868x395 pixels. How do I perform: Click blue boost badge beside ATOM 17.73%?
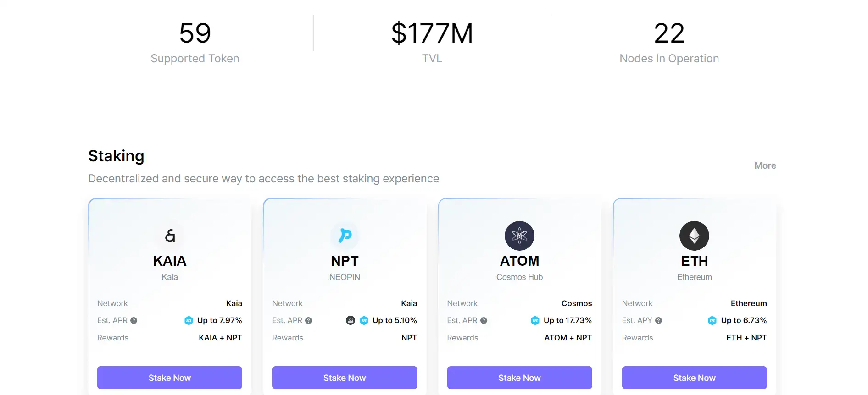[535, 320]
